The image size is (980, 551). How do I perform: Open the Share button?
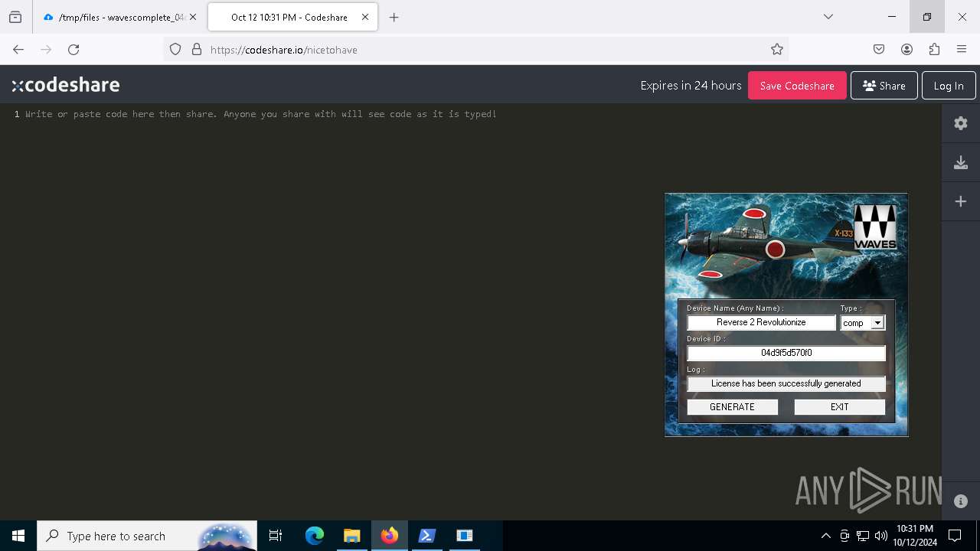coord(884,86)
